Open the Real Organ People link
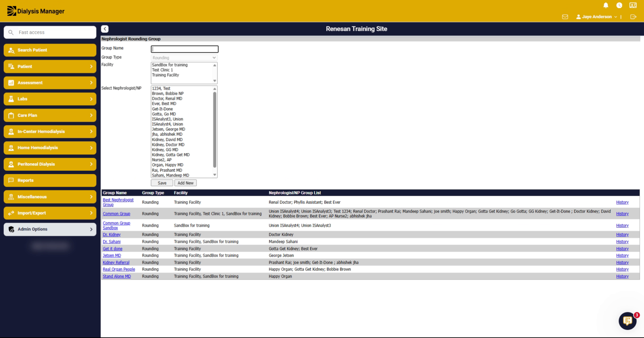The width and height of the screenshot is (644, 338). (x=119, y=269)
